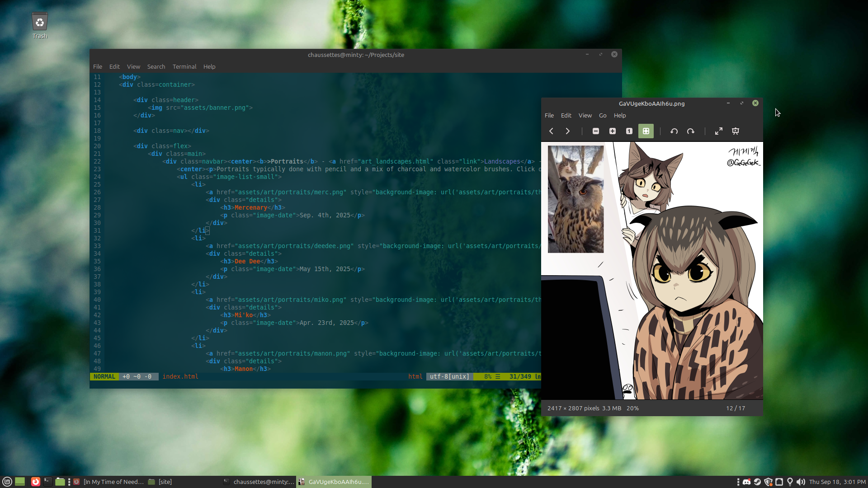Screen dimensions: 868x488
Task: Rotate image counterclockwise
Action: click(x=674, y=131)
